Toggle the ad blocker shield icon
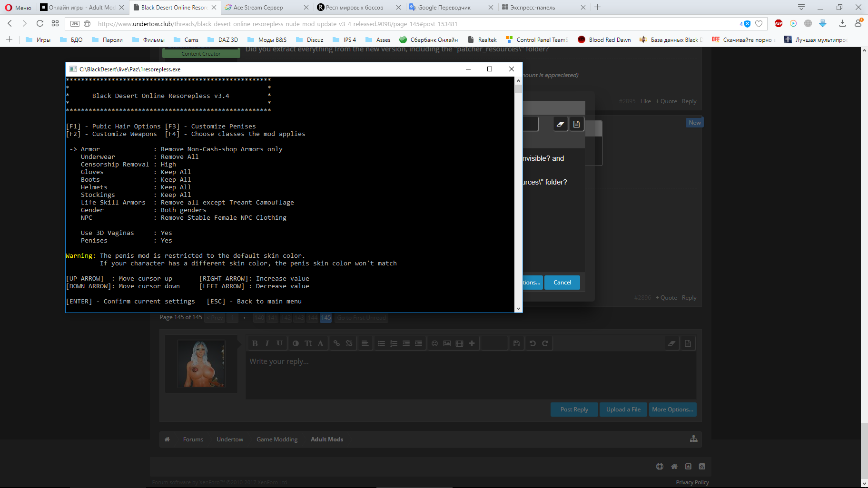This screenshot has height=488, width=868. [745, 24]
